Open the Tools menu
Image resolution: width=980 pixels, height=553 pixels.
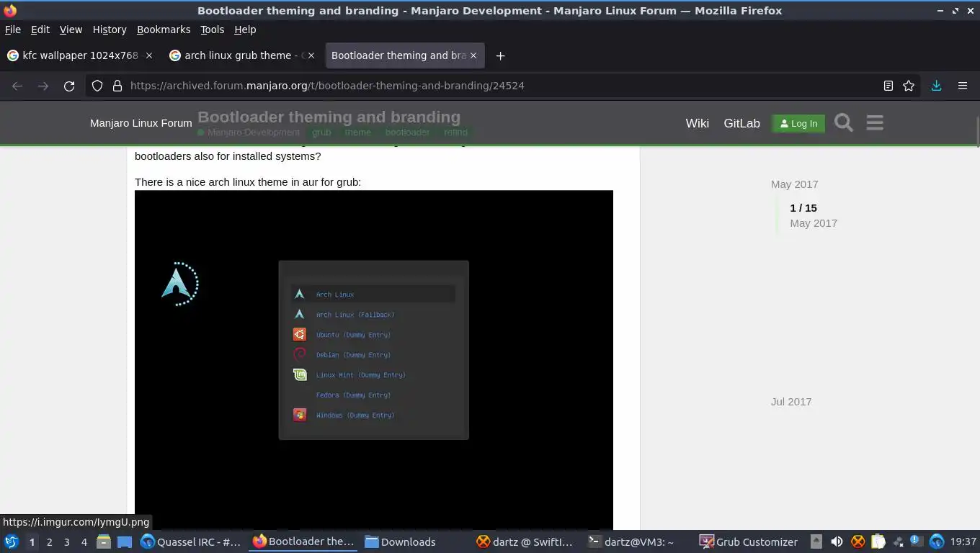coord(212,30)
